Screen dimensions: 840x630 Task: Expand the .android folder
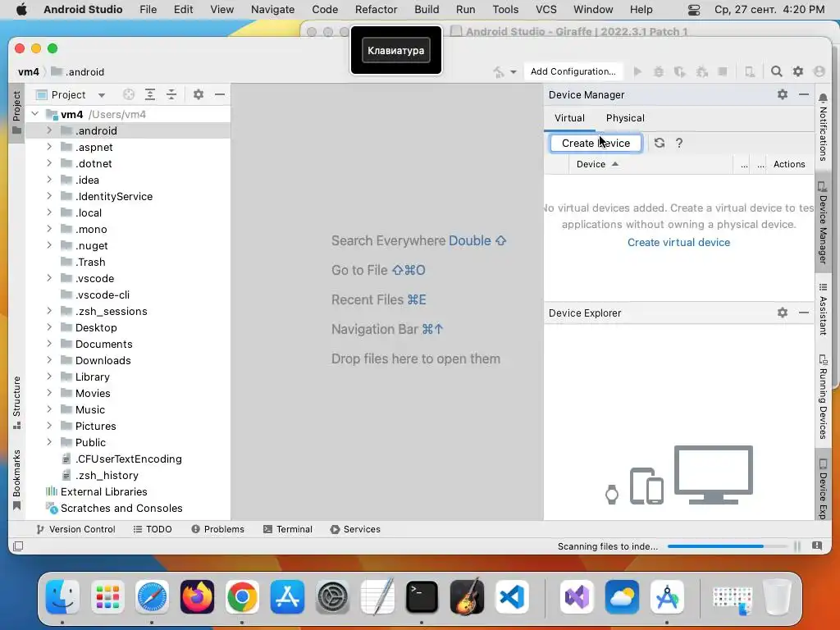[49, 130]
